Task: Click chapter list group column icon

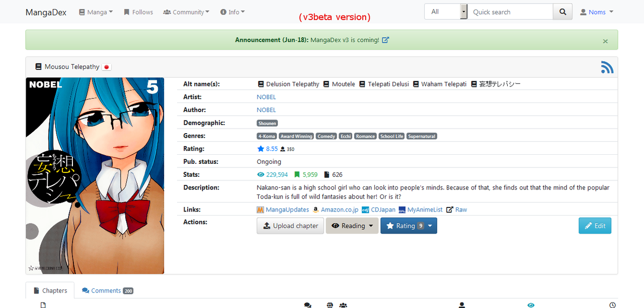Action: click(x=343, y=304)
